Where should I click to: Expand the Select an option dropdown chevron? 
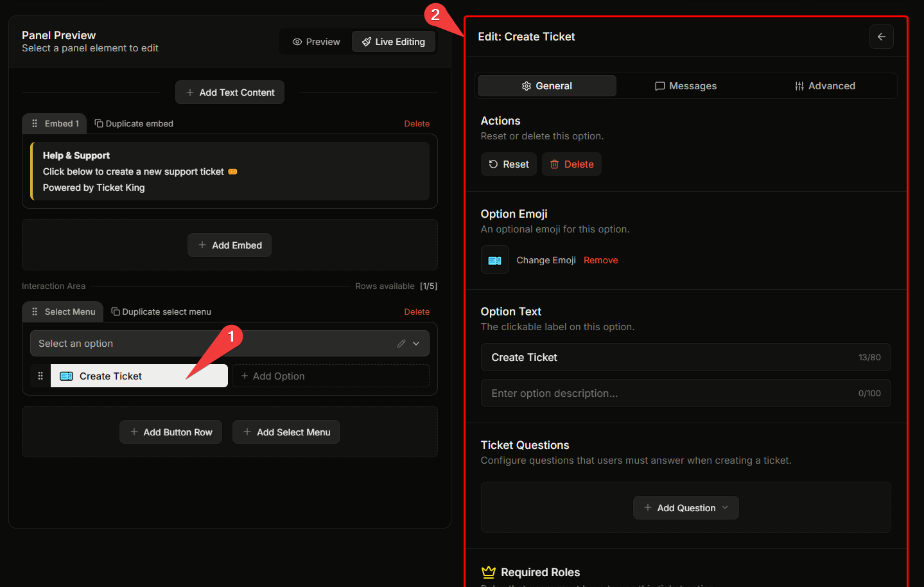(416, 344)
